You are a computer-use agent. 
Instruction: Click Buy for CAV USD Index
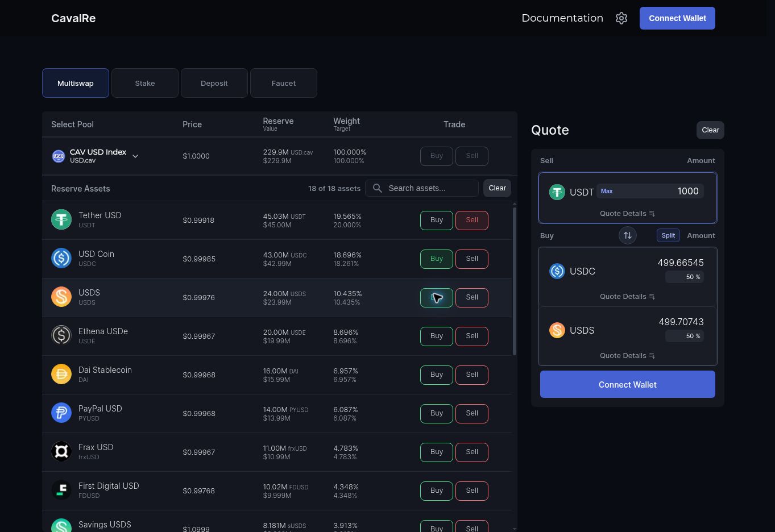[x=437, y=156]
